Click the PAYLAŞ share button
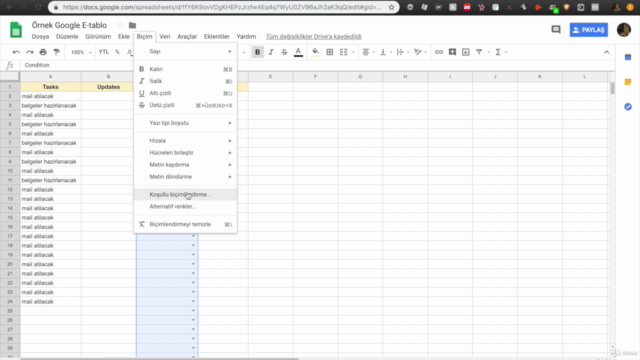The height and width of the screenshot is (360, 640). (x=589, y=30)
